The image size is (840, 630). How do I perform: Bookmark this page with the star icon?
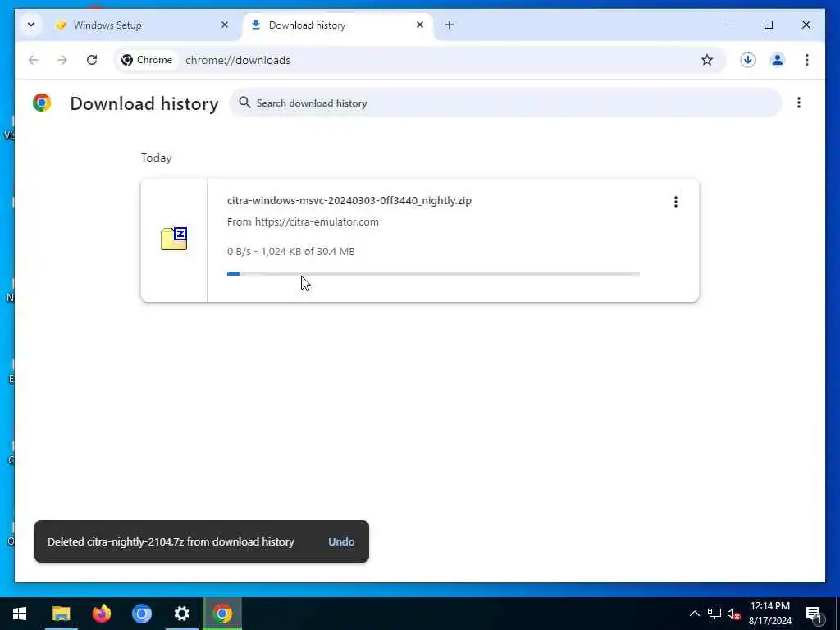click(707, 60)
